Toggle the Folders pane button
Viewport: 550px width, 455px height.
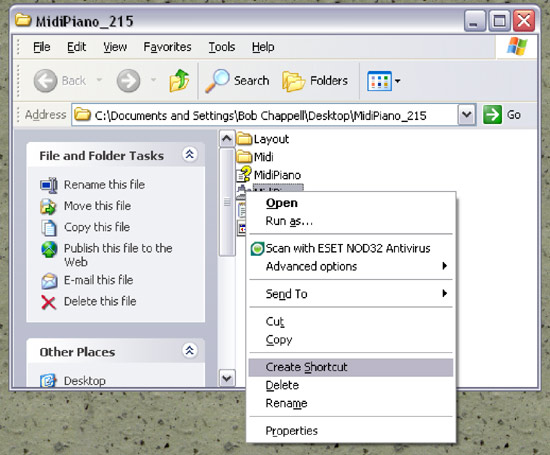coord(315,81)
